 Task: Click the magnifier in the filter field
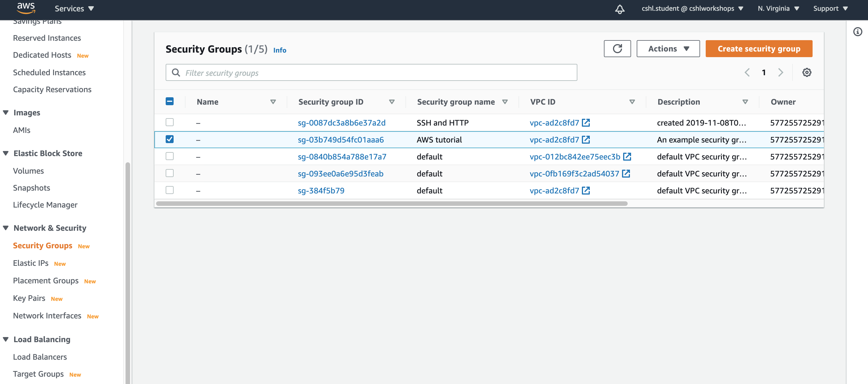pos(176,72)
